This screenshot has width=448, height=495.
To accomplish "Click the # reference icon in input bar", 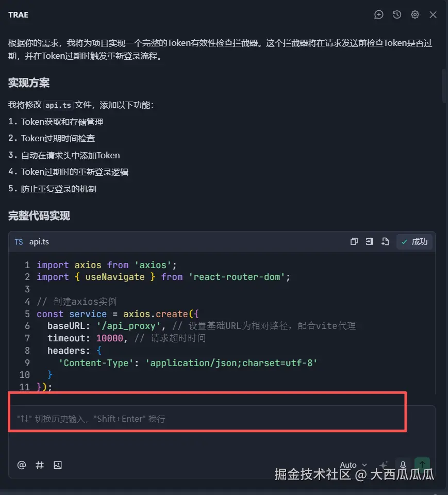I will [x=40, y=465].
